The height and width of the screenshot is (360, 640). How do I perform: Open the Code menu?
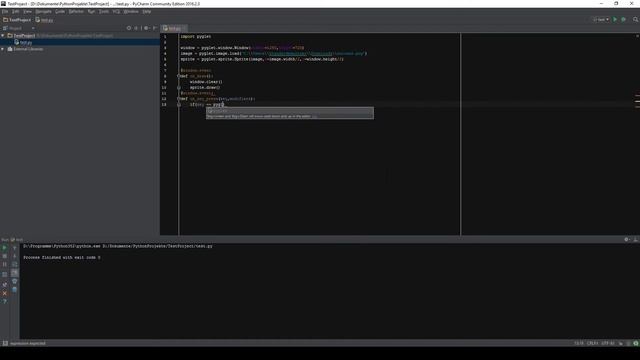click(x=60, y=11)
